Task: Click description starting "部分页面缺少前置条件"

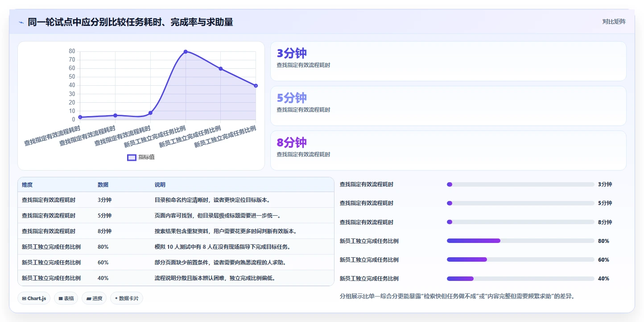Action: coord(221,263)
